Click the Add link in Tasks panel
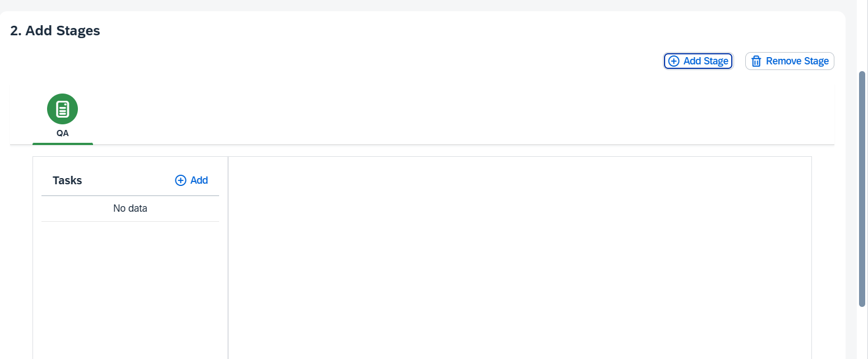Screen dimensions: 868x359 199,180
